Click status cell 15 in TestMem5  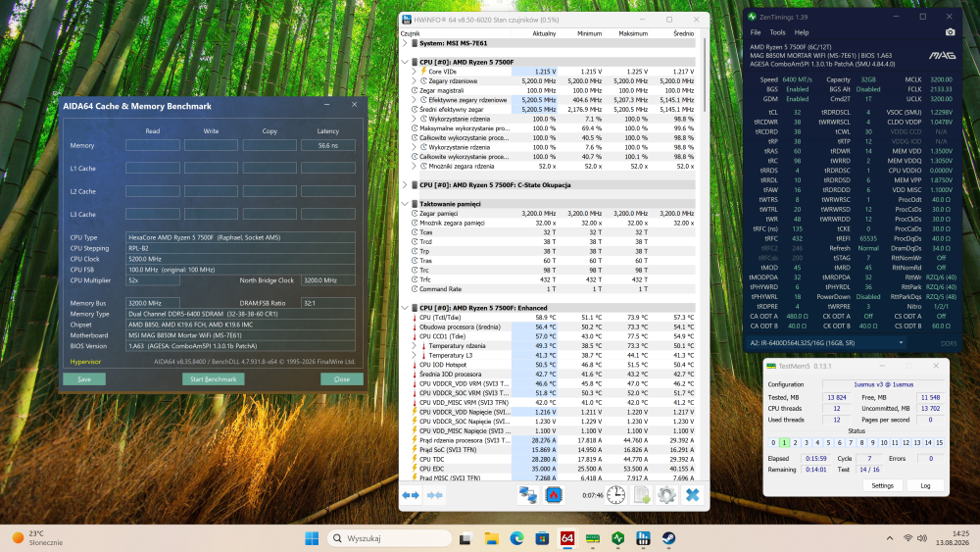(x=939, y=442)
